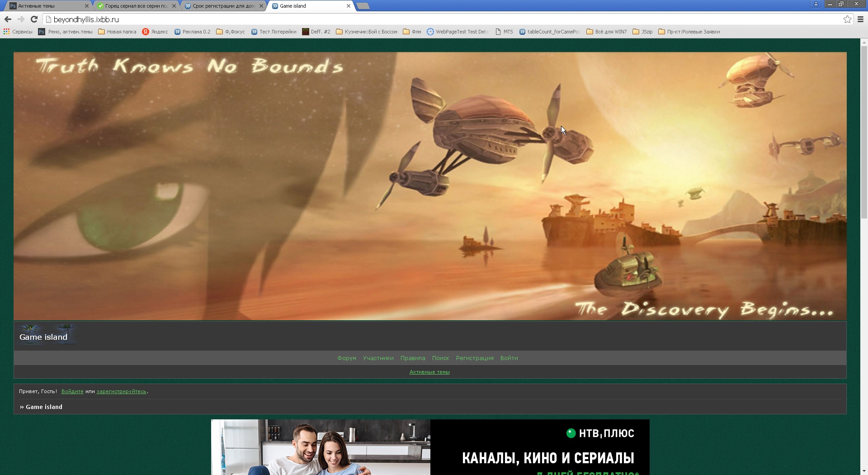
Task: Expand the Кузнечик:Бой с Боссом folder
Action: tap(367, 32)
